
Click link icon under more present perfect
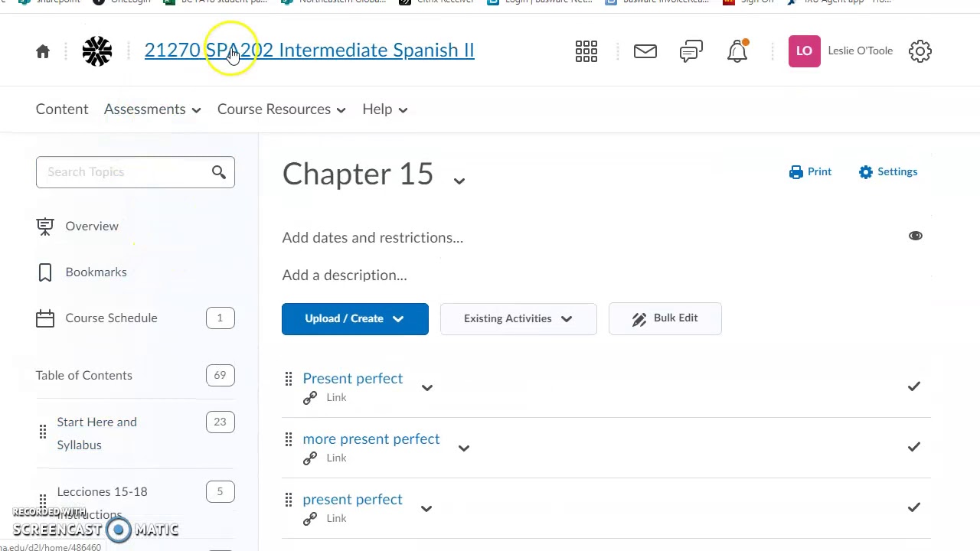[310, 458]
